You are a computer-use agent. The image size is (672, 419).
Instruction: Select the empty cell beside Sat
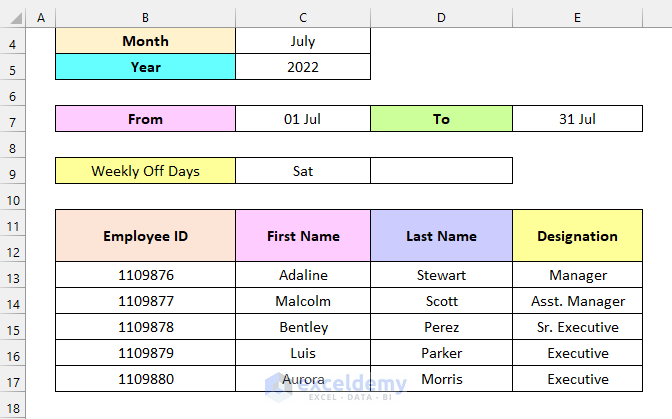point(441,171)
